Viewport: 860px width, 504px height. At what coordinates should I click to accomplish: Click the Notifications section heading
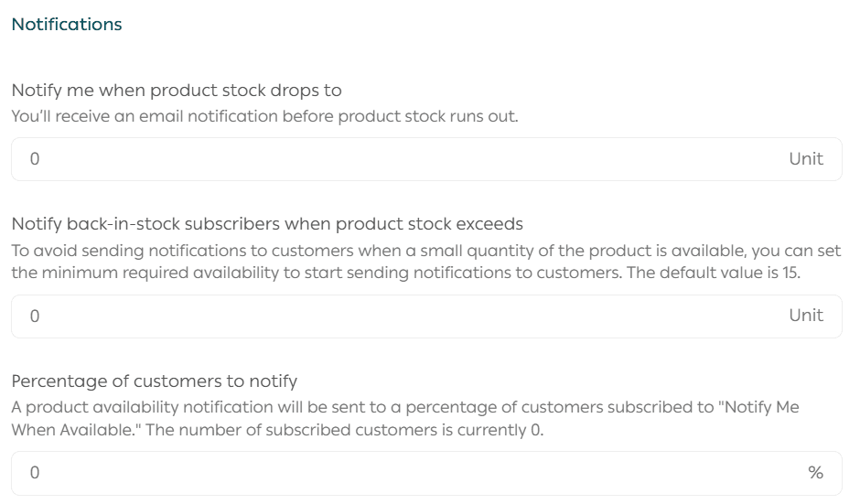(x=67, y=25)
